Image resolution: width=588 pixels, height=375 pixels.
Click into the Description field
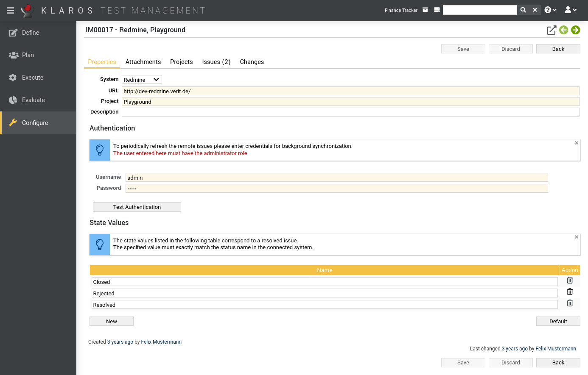click(x=350, y=112)
